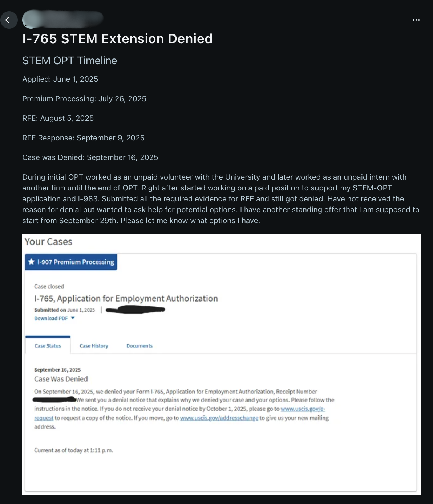The image size is (433, 504).
Task: Click the I-765 Application for Employment Authorization heading
Action: pos(126,299)
